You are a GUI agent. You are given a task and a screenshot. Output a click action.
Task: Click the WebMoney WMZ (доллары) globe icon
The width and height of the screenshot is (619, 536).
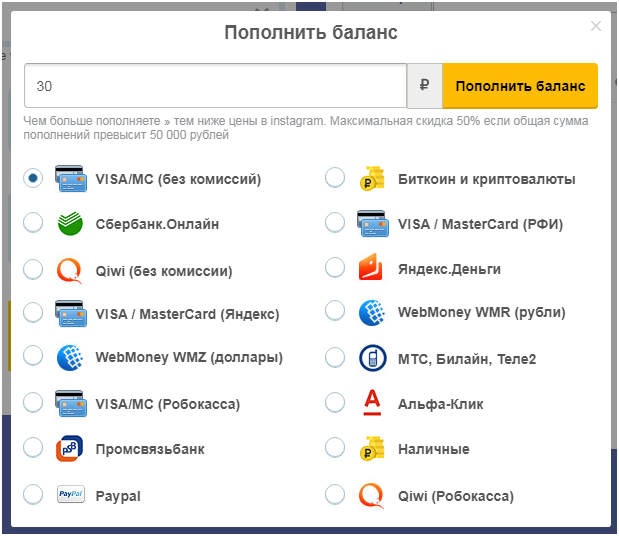70,358
